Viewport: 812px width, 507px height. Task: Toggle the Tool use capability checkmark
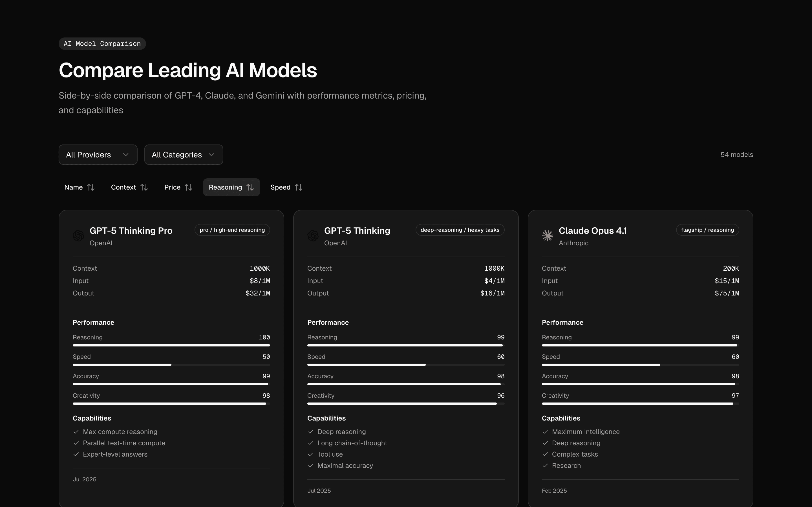pyautogui.click(x=310, y=454)
